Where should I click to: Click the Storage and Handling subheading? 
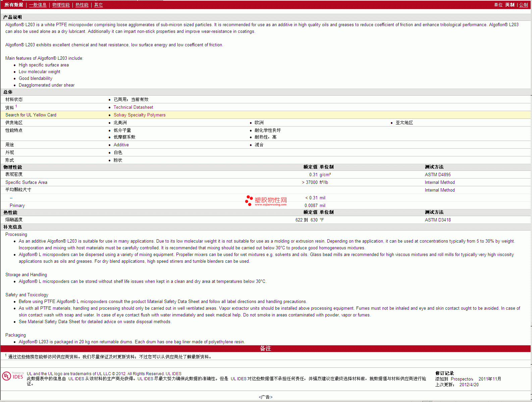pos(26,274)
